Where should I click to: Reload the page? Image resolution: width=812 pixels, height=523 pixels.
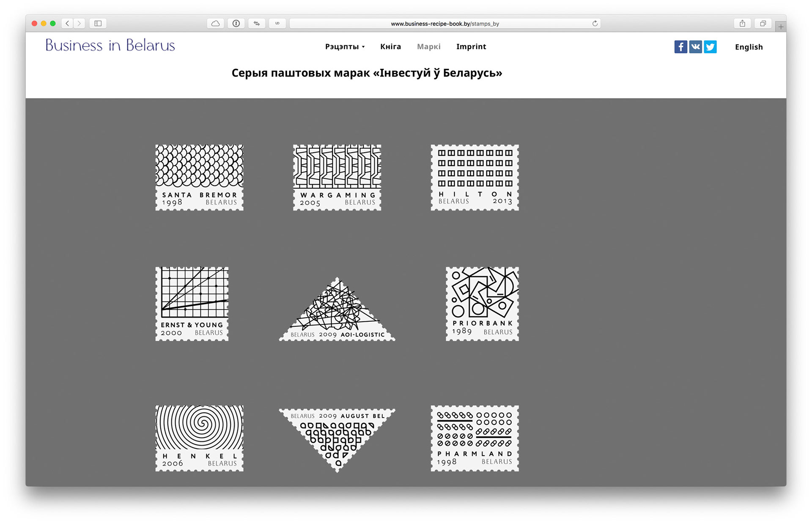[595, 23]
